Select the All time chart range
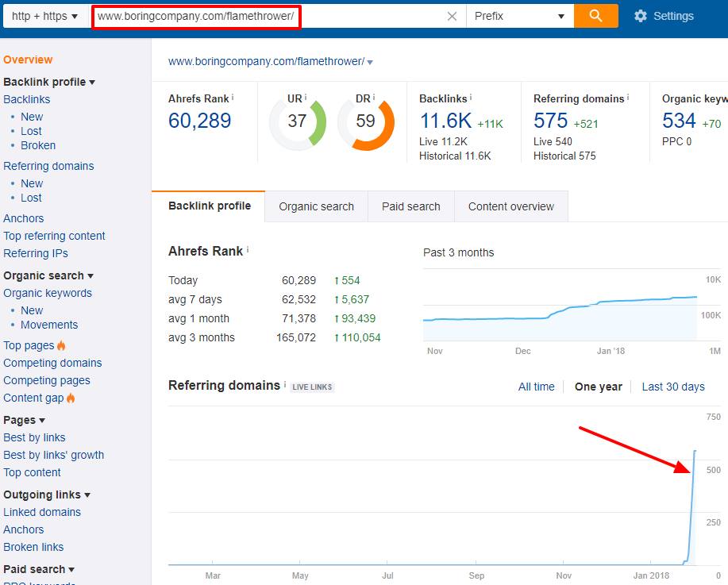 coord(536,387)
